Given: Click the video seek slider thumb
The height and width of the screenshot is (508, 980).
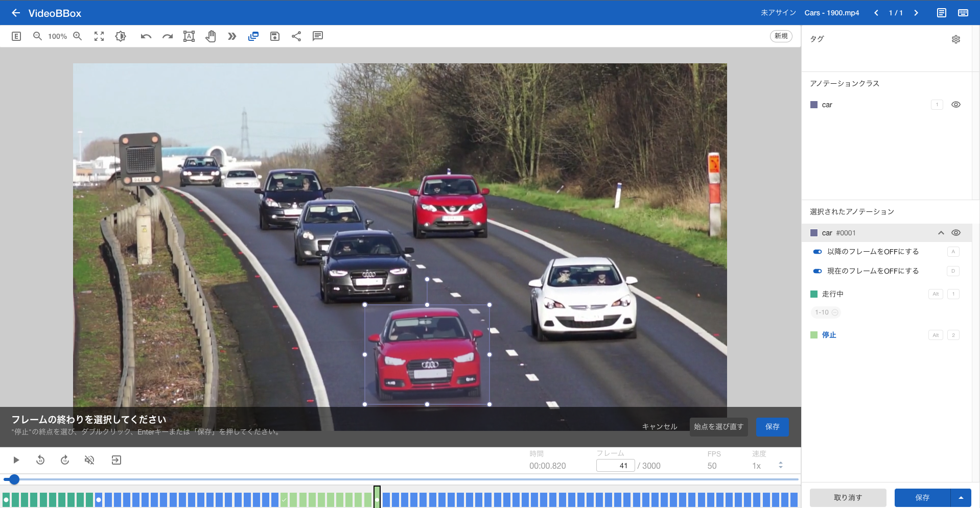Looking at the screenshot, I should (x=14, y=479).
